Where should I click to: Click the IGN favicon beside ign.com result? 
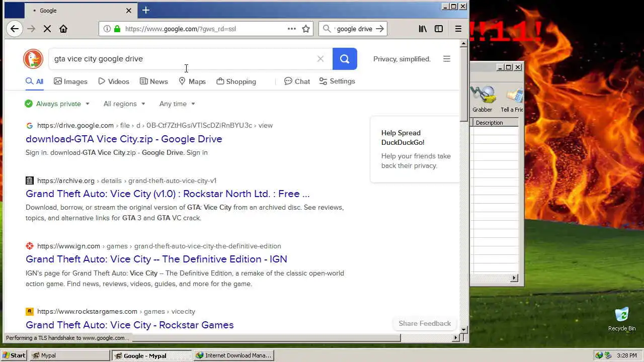click(30, 246)
